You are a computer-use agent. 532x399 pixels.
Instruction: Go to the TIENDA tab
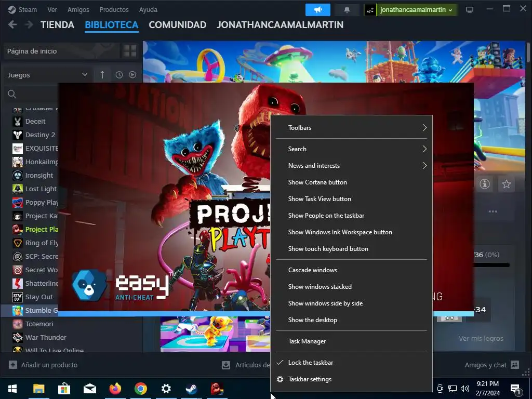tap(57, 25)
